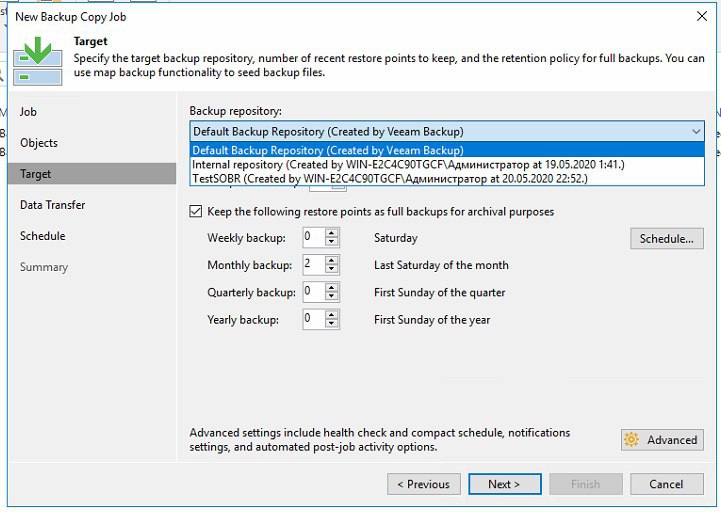Select Default Backup Repository highlighted list option
This screenshot has height=514, width=721.
click(447, 150)
